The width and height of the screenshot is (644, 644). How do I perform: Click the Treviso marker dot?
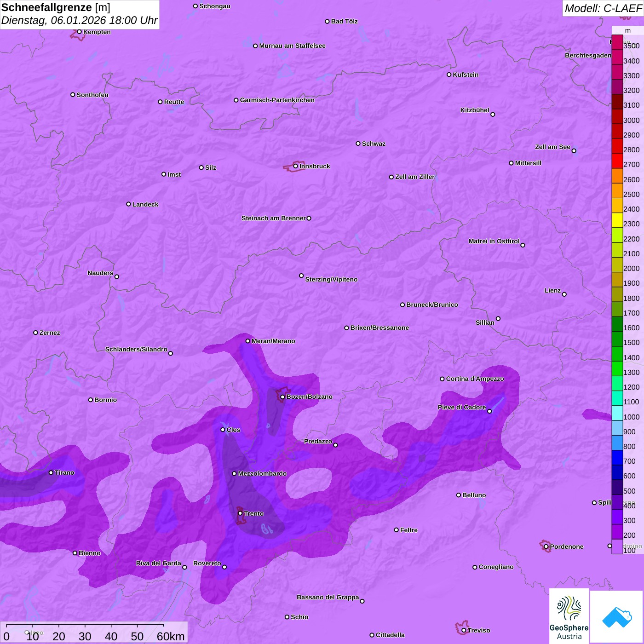pyautogui.click(x=464, y=630)
